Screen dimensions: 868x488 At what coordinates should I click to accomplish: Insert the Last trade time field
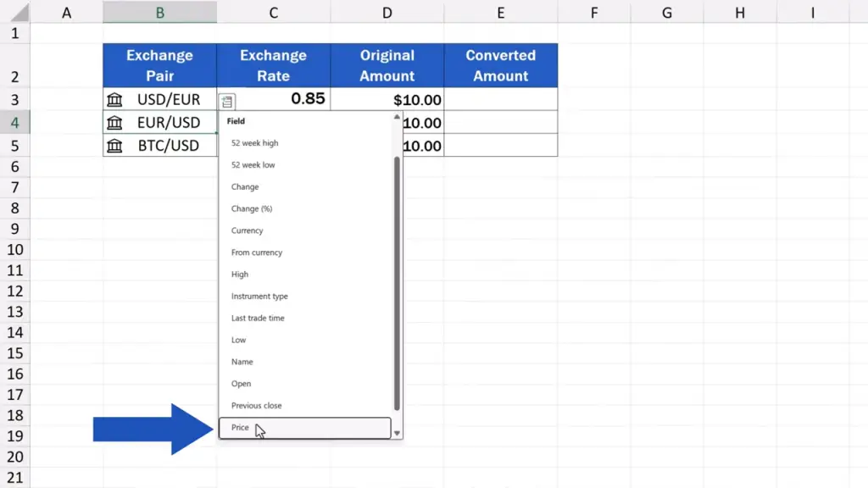[x=258, y=319]
